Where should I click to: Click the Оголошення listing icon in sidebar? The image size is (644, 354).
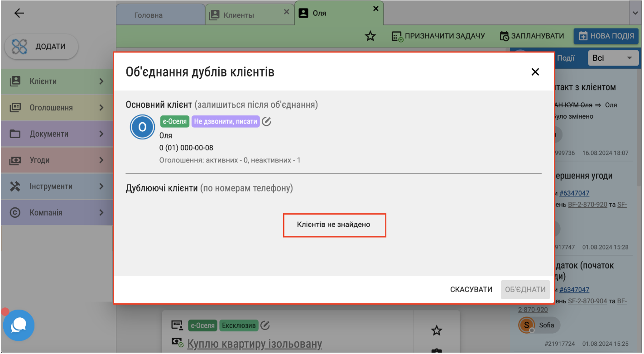[15, 108]
